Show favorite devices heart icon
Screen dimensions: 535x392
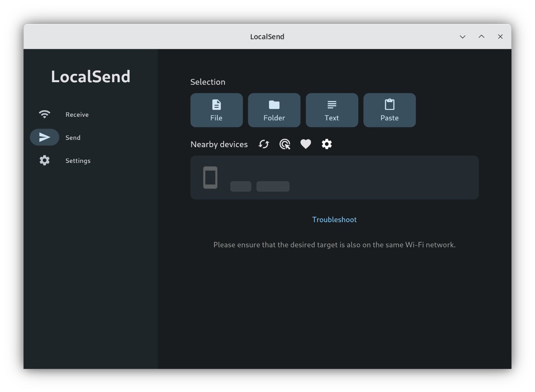point(306,144)
